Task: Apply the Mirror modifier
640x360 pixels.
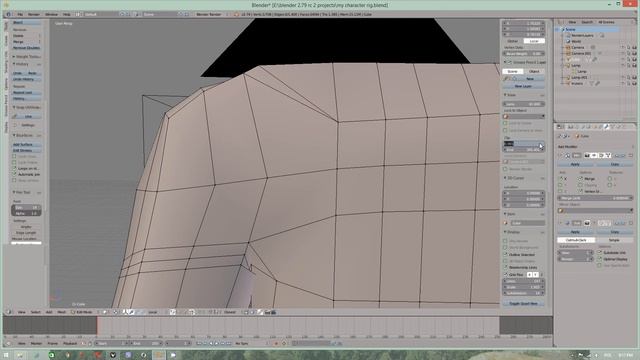Action: coord(575,164)
